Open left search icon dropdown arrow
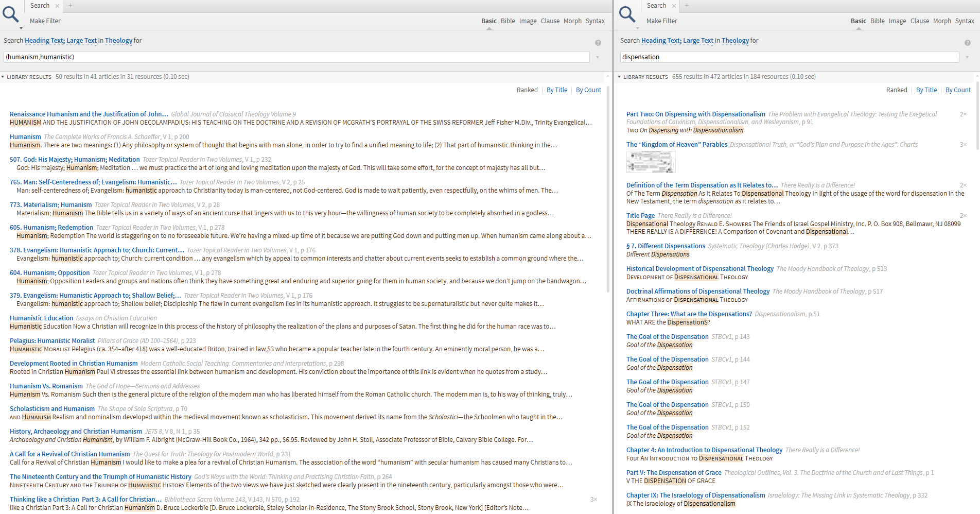Viewport: 980px width, 514px height. pyautogui.click(x=21, y=28)
